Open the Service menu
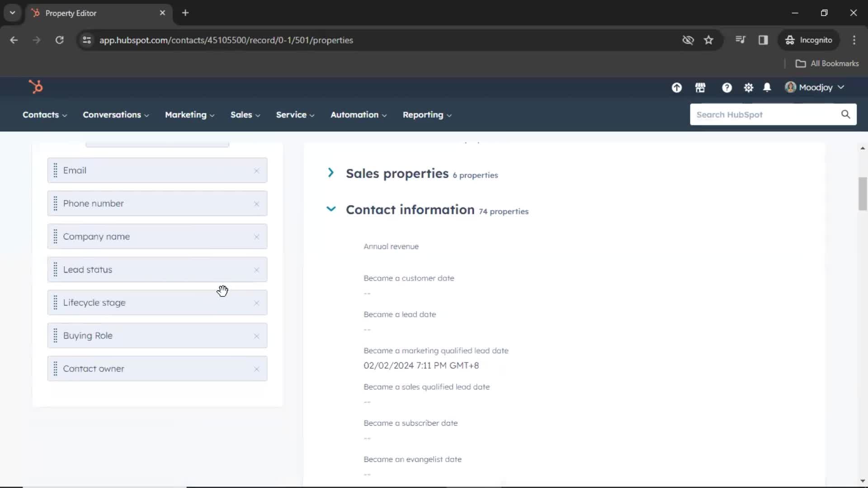868x488 pixels. click(x=295, y=115)
